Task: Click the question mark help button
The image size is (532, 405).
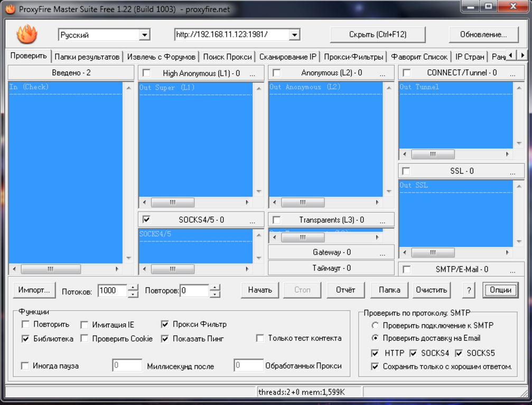Action: [x=469, y=290]
